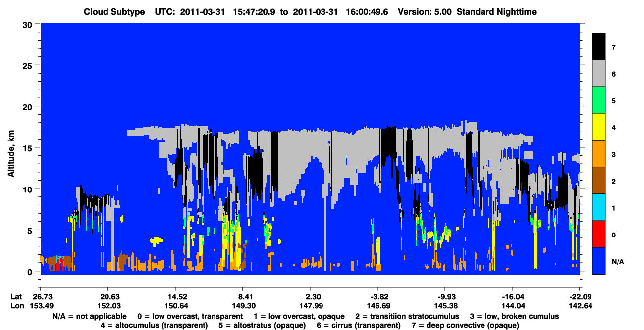The image size is (644, 330).
Task: Click legend text '7 = deep convective (opaque)'
Action: click(x=465, y=325)
